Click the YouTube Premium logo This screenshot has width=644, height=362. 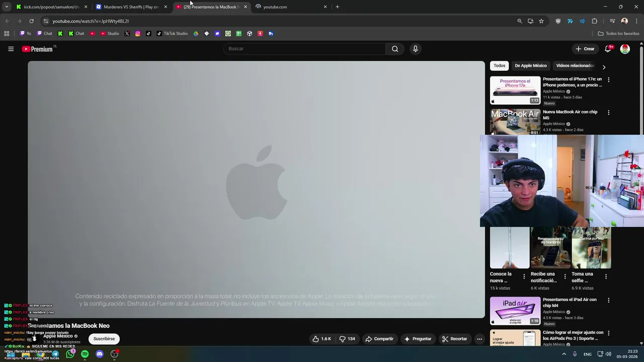(37, 49)
